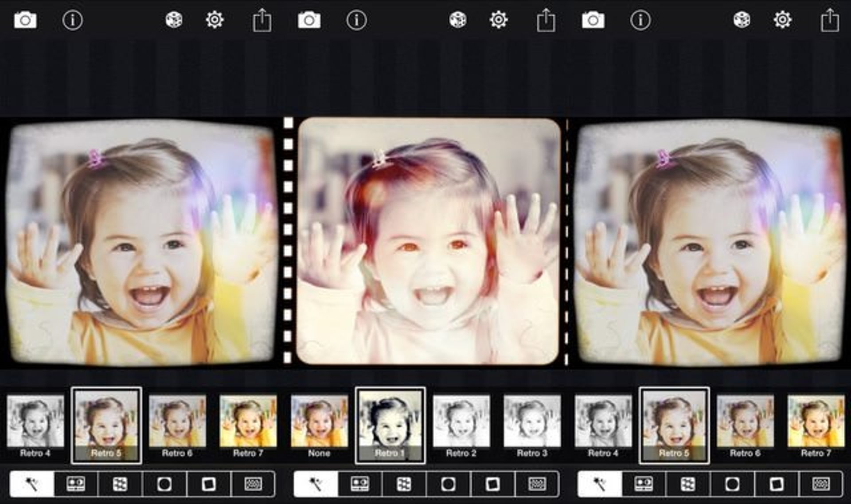The image size is (851, 504).
Task: Choose the Retro 5 filter in the left screen
Action: click(x=106, y=426)
